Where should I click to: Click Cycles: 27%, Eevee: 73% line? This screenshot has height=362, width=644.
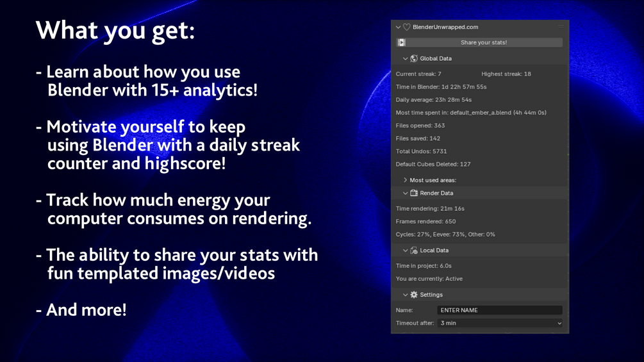[445, 234]
